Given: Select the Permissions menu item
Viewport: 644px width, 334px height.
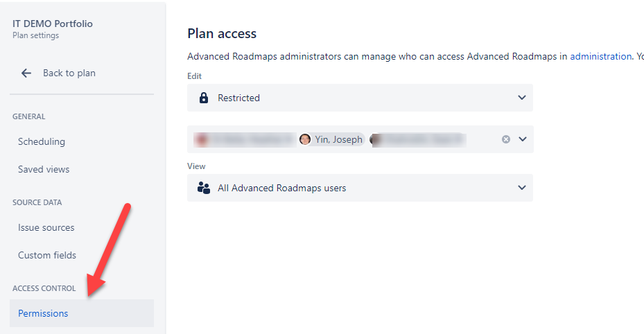Looking at the screenshot, I should tap(82, 313).
